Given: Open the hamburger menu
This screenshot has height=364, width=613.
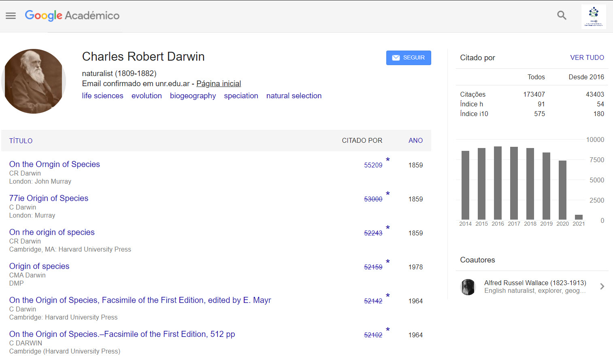Looking at the screenshot, I should click(x=11, y=16).
